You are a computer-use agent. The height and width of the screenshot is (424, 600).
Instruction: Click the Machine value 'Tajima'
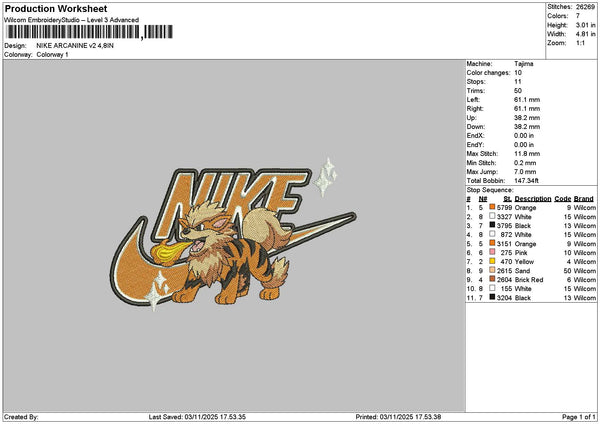(524, 64)
